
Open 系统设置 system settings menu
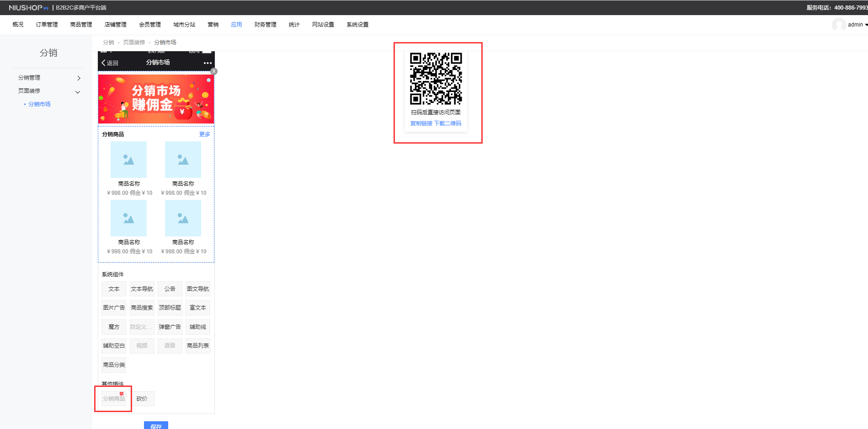click(357, 25)
